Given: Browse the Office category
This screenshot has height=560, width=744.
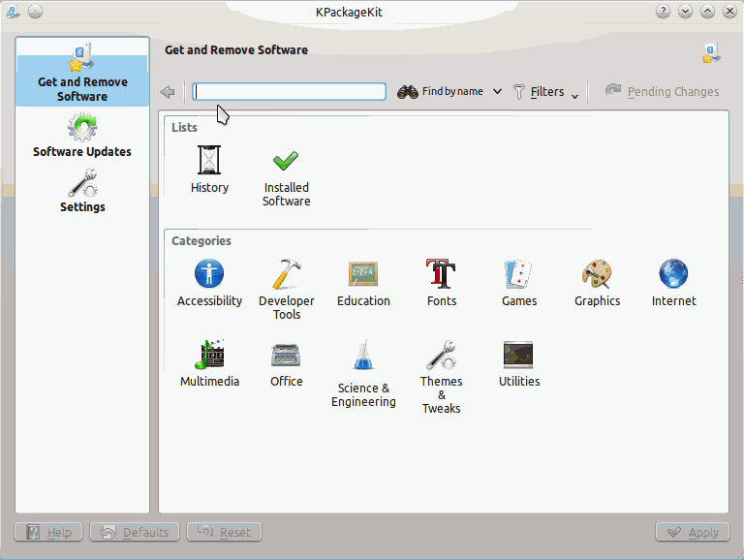Looking at the screenshot, I should pyautogui.click(x=286, y=363).
